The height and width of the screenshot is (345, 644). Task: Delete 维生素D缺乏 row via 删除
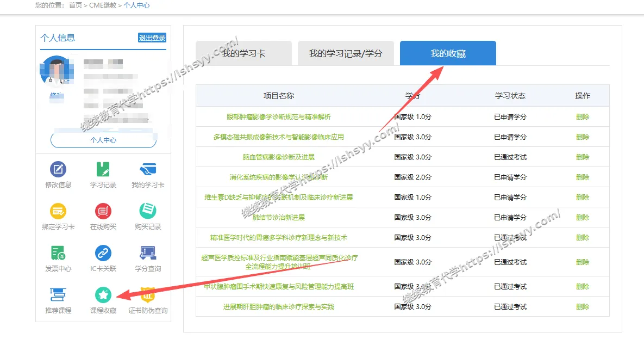(x=583, y=198)
